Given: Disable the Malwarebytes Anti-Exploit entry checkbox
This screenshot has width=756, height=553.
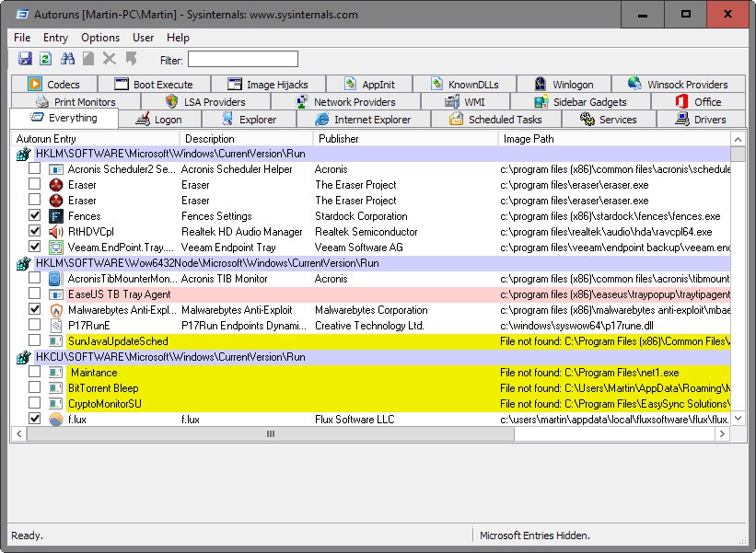Looking at the screenshot, I should (34, 310).
